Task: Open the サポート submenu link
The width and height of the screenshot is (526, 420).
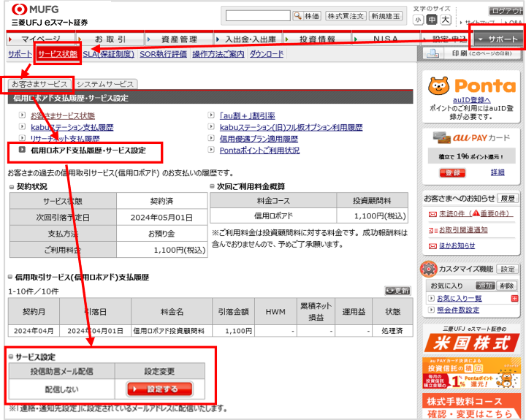Action: pos(20,54)
